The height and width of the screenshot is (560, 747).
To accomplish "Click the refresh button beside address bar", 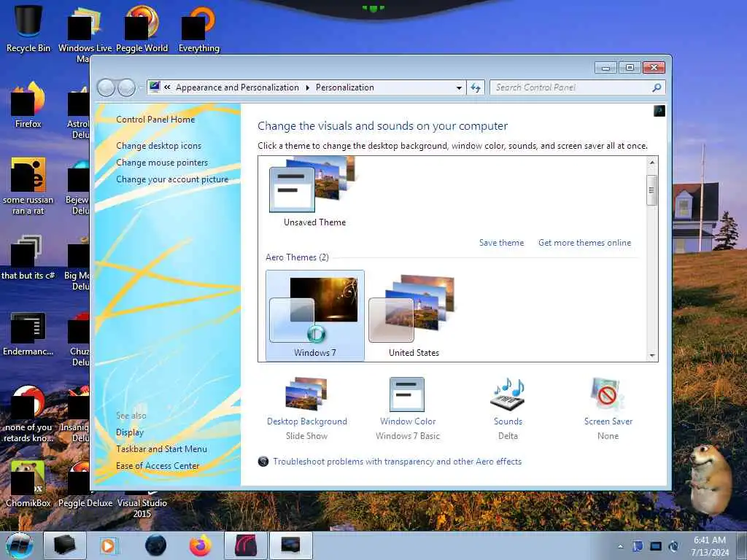I will pyautogui.click(x=476, y=87).
